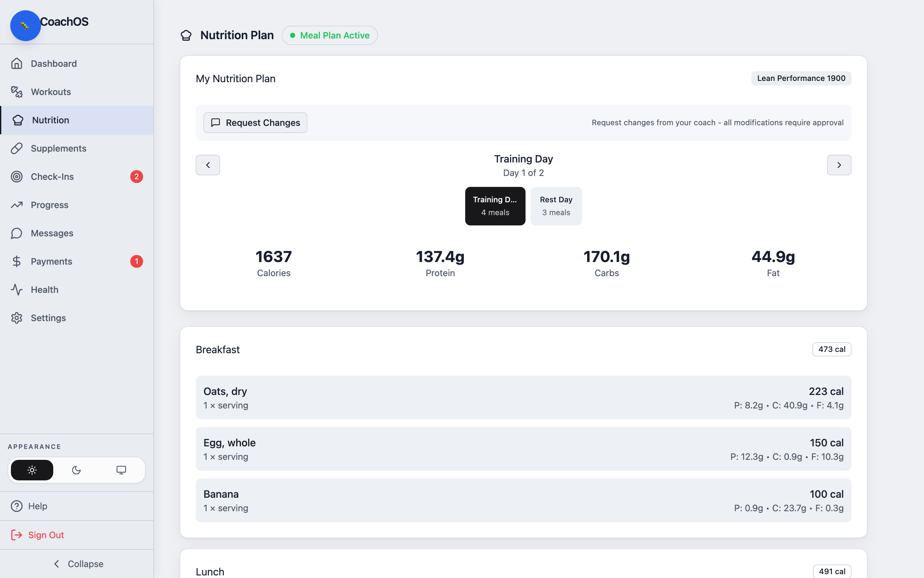Click the Meal Plan Active status pill

[x=329, y=36]
